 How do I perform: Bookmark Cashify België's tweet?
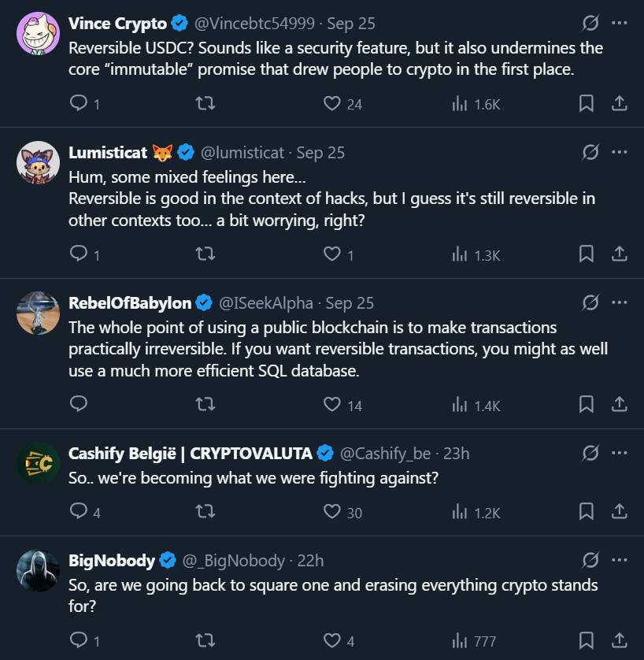click(587, 512)
